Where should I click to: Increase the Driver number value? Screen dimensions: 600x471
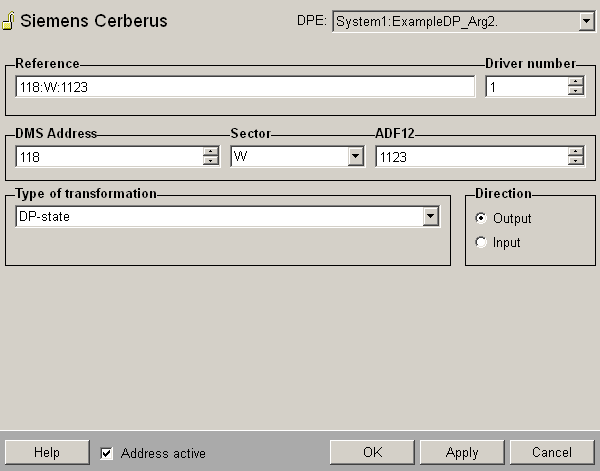[576, 81]
